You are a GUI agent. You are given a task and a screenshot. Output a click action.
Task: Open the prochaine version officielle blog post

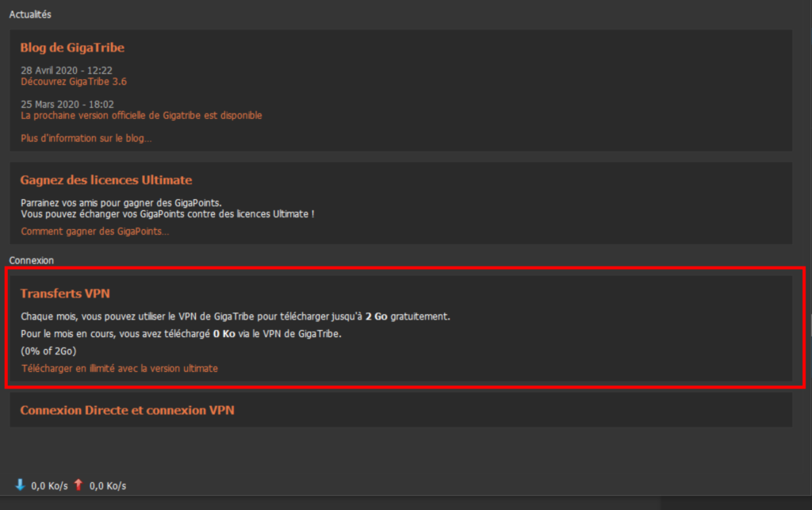141,115
